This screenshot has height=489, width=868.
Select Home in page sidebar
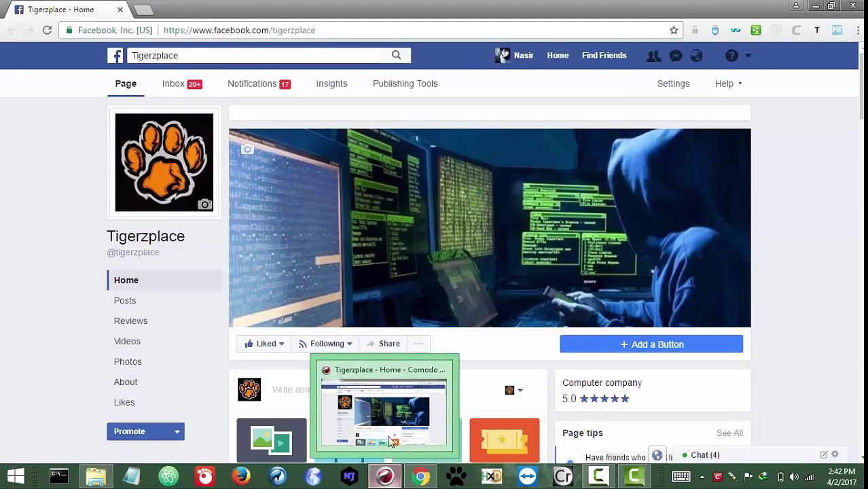coord(164,280)
